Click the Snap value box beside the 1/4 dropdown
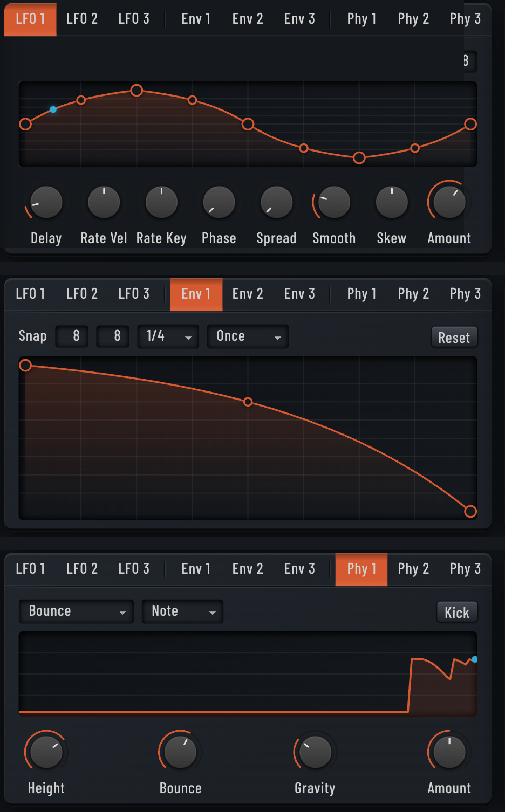 [113, 336]
